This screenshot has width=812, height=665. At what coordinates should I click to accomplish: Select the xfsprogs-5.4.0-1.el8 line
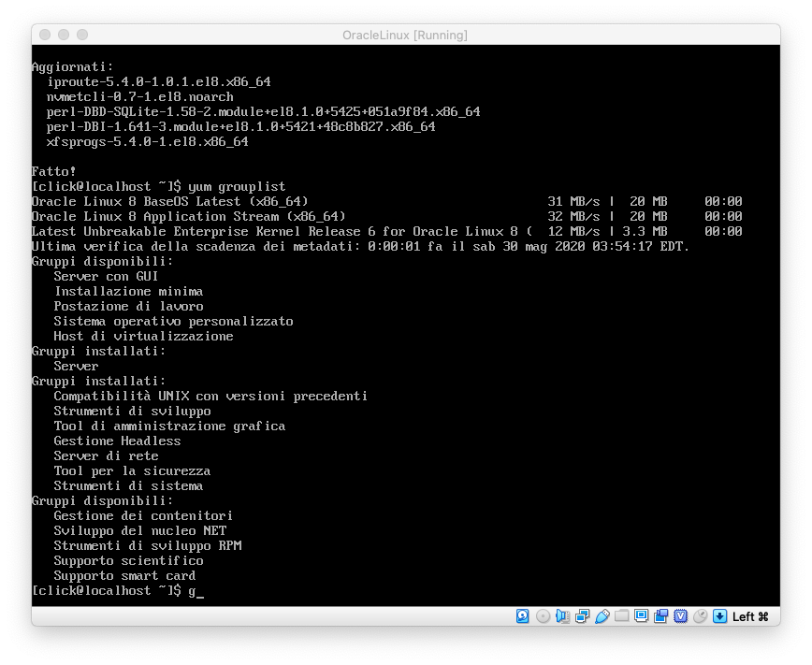point(148,142)
